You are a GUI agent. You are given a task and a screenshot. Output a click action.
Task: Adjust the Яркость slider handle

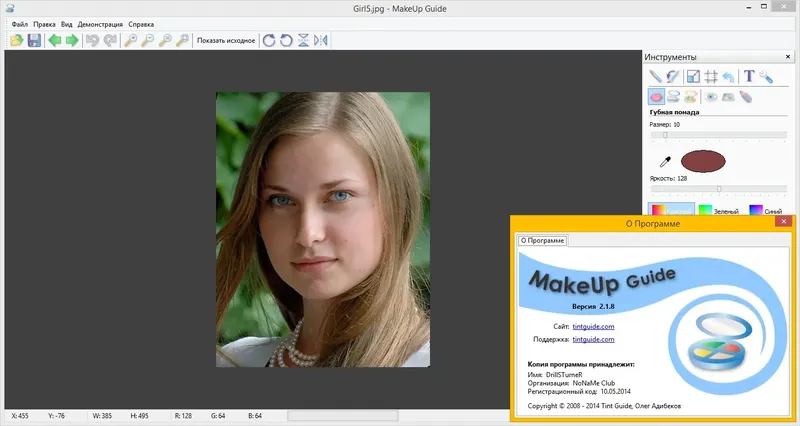[719, 189]
